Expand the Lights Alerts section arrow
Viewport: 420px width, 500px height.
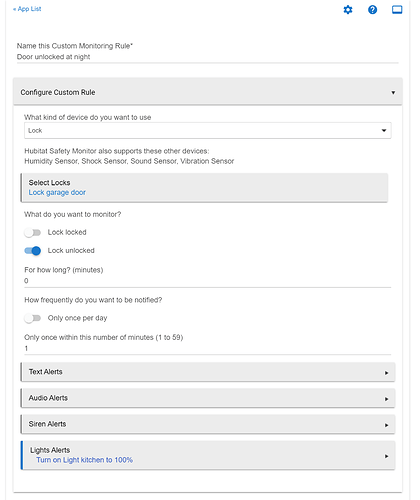(x=386, y=456)
